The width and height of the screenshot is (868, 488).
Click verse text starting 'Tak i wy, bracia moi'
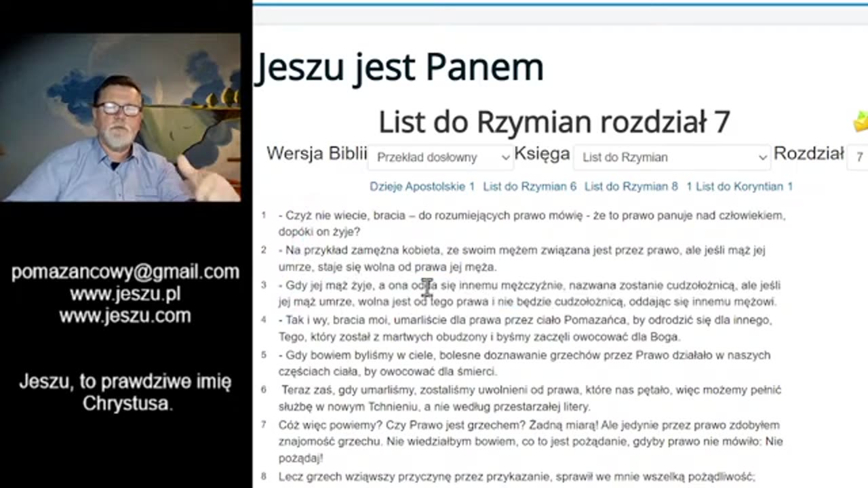(x=525, y=328)
